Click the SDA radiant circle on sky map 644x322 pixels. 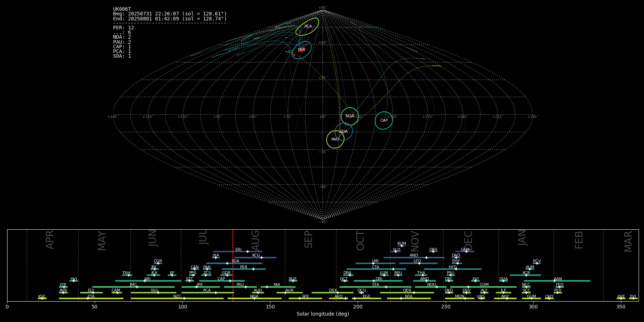(344, 132)
